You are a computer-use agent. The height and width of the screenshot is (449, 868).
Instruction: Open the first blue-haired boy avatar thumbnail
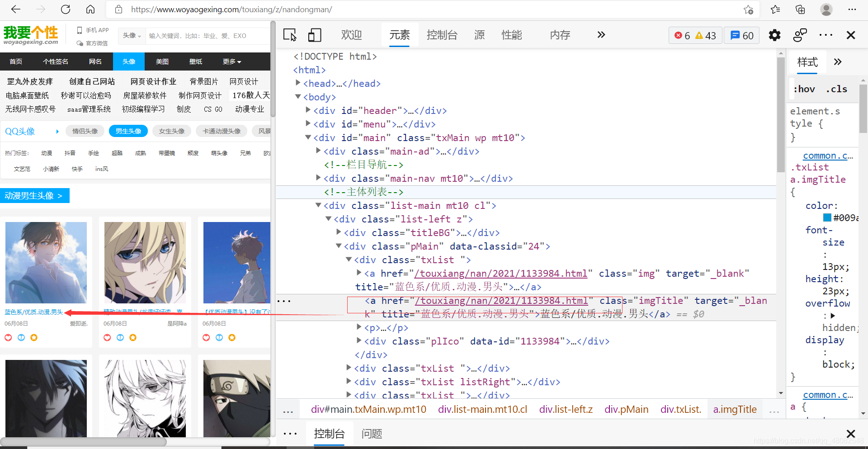[46, 262]
